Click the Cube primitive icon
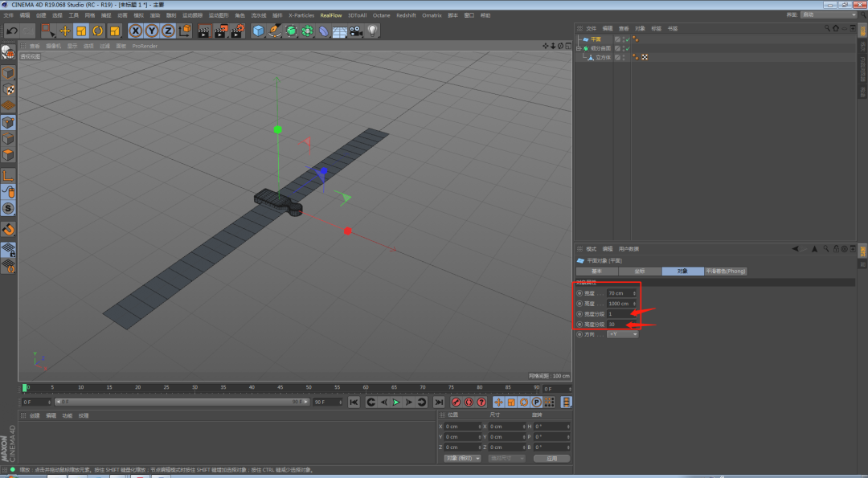This screenshot has width=868, height=478. (258, 31)
